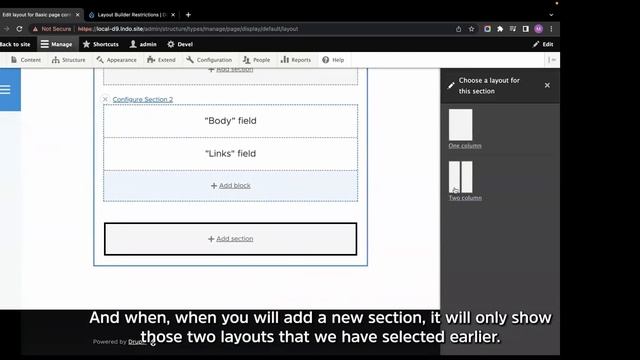The width and height of the screenshot is (640, 360).
Task: Open the Appearance admin menu
Action: 116,60
